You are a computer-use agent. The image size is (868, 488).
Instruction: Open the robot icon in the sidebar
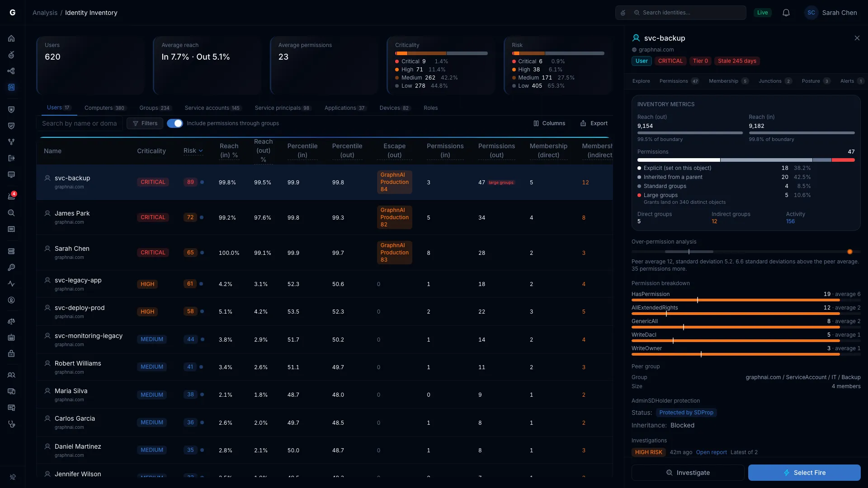point(11,338)
